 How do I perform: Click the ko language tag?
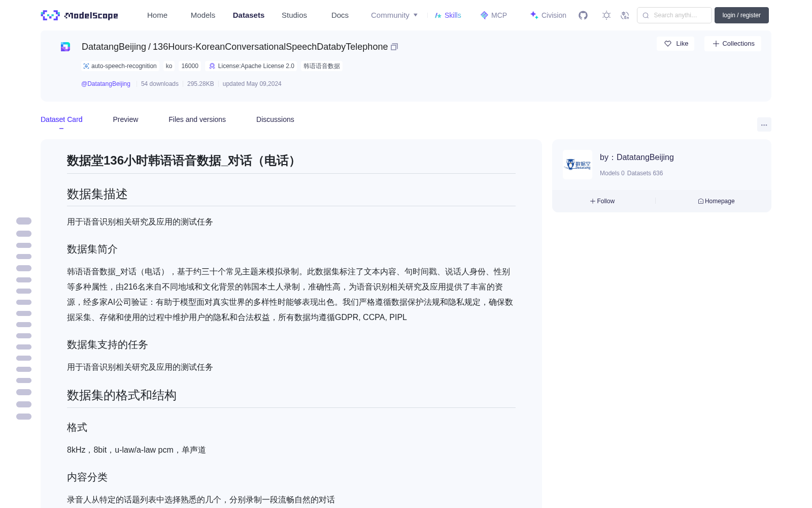[x=169, y=66]
